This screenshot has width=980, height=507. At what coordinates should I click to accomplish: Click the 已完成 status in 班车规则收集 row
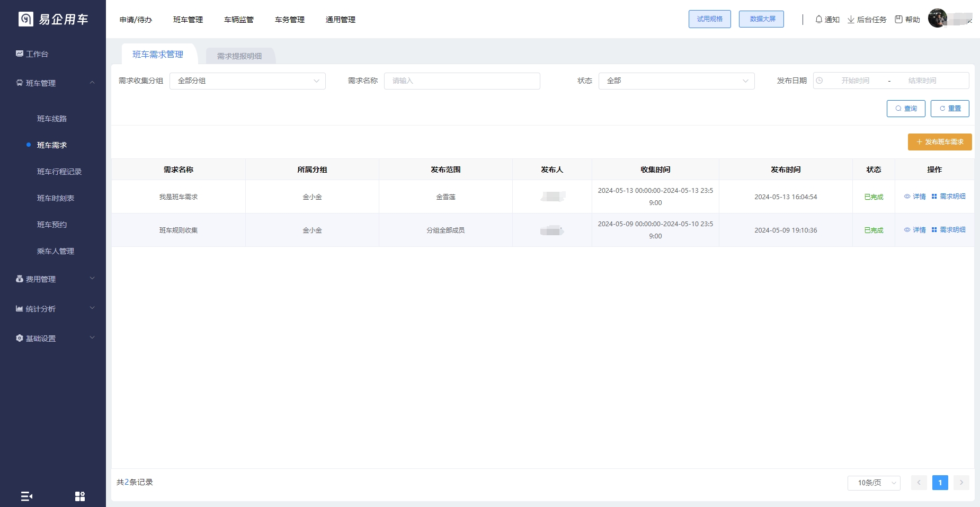pos(874,230)
